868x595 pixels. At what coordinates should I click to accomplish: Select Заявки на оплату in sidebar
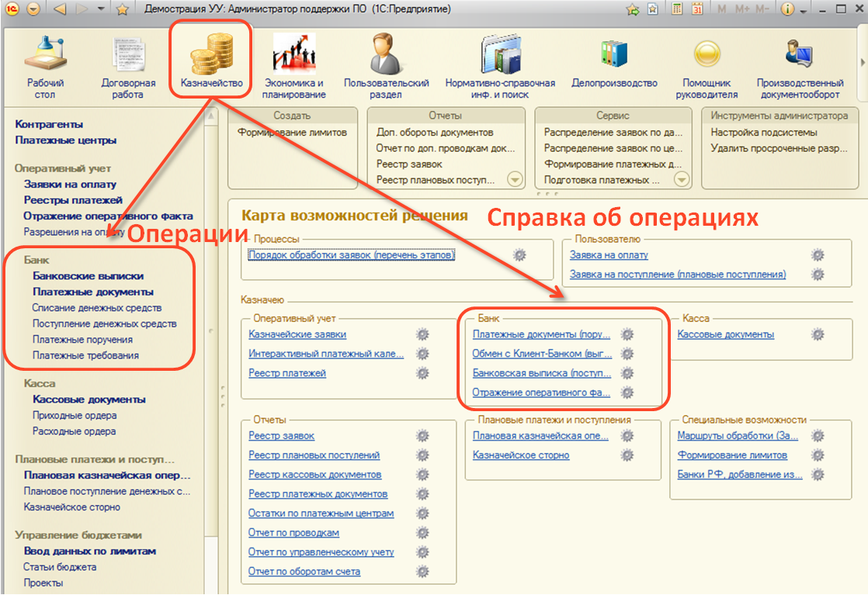(70, 184)
